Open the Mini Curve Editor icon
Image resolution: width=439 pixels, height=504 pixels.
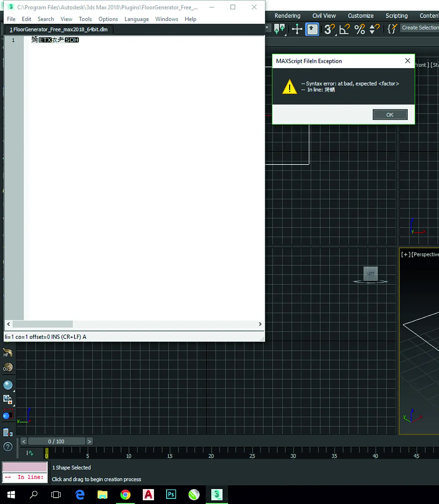(x=30, y=453)
